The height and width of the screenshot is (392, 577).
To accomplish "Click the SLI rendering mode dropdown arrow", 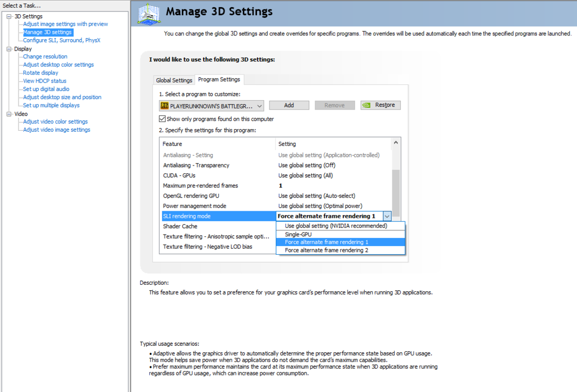I will [x=386, y=216].
